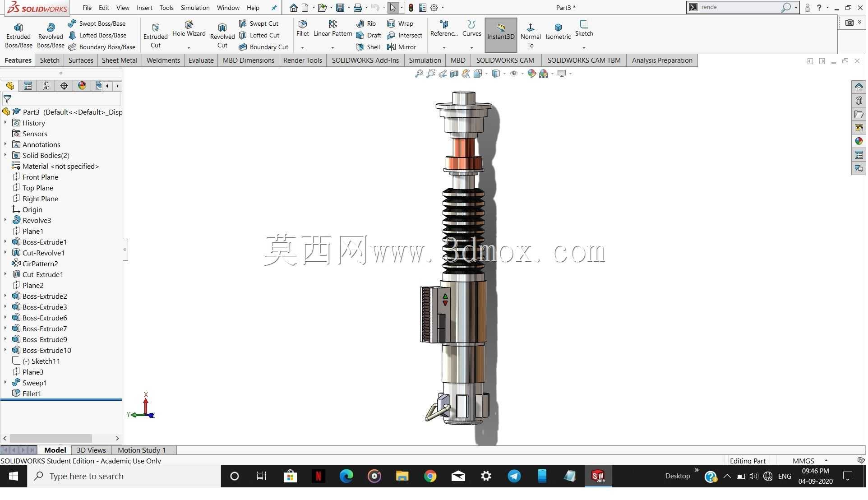Select the Linear Pattern tool
Viewport: 868px width, 500px height.
tap(333, 28)
